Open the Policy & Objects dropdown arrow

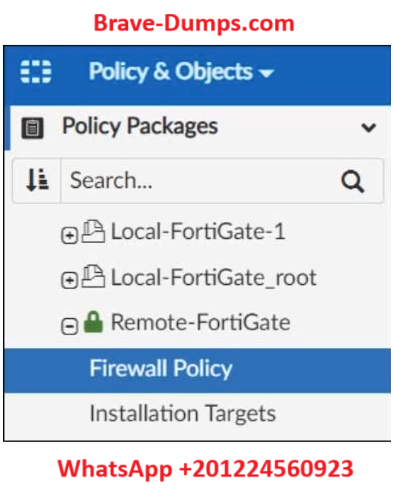pyautogui.click(x=266, y=73)
